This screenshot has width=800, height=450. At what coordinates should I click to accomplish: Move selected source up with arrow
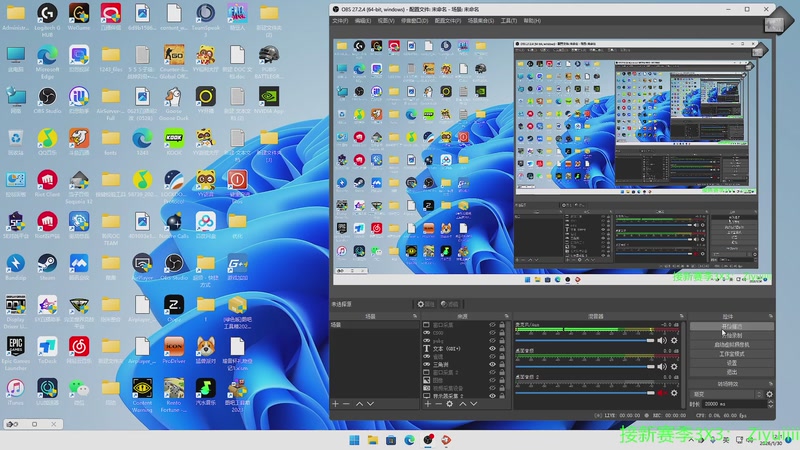[462, 403]
